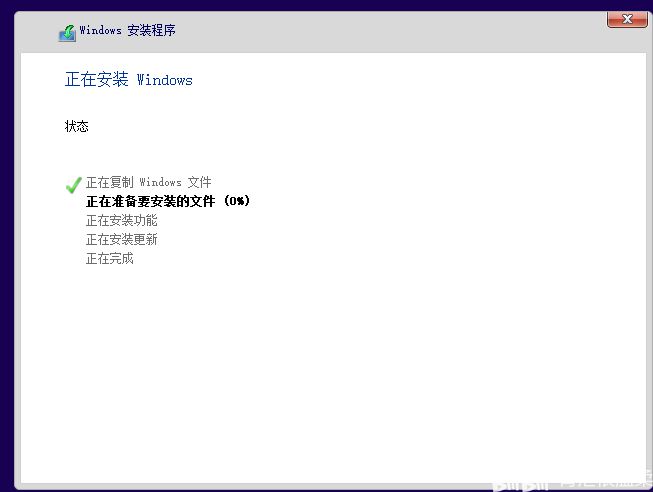Select the 正在准备要安装的文件 (0%) step
Viewport: 653px width, 492px height.
coord(168,201)
